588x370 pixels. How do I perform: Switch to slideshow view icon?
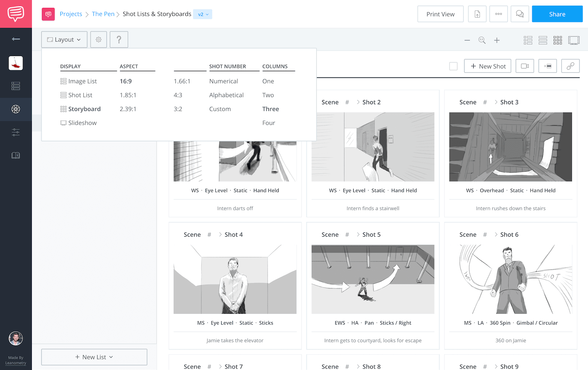(574, 40)
